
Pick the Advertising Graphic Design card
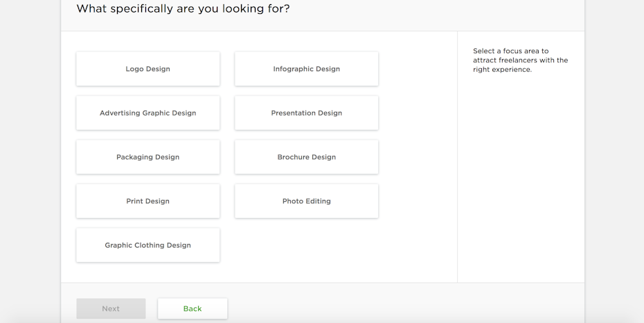pos(147,113)
